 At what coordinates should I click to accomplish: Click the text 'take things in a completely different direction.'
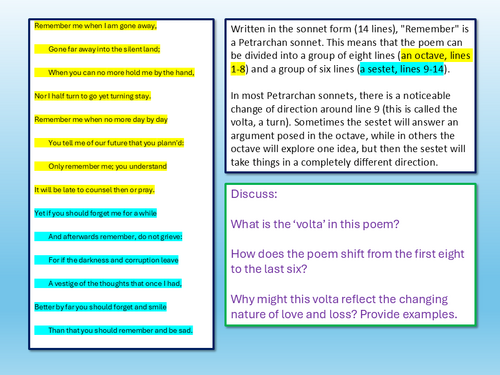pyautogui.click(x=334, y=162)
